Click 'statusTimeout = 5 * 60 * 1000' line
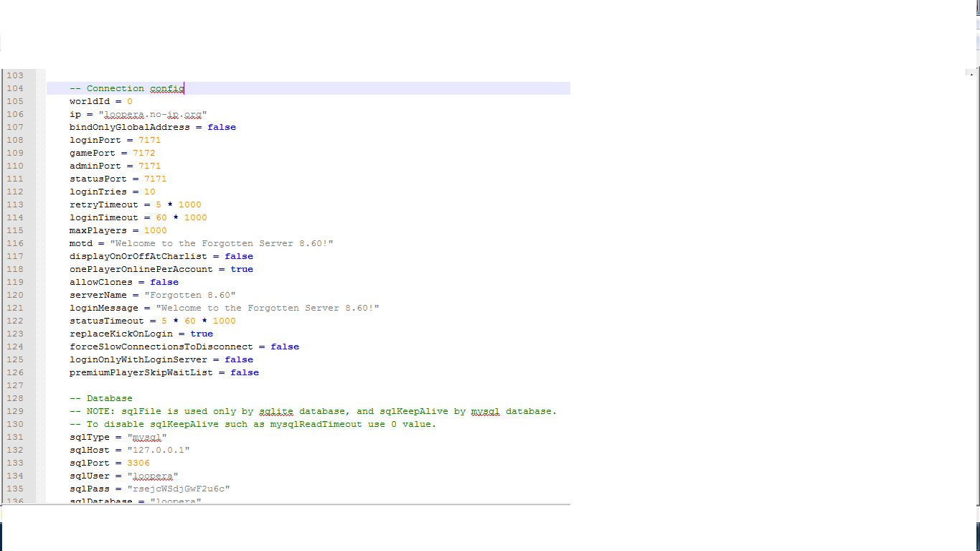This screenshot has height=551, width=980. (153, 321)
